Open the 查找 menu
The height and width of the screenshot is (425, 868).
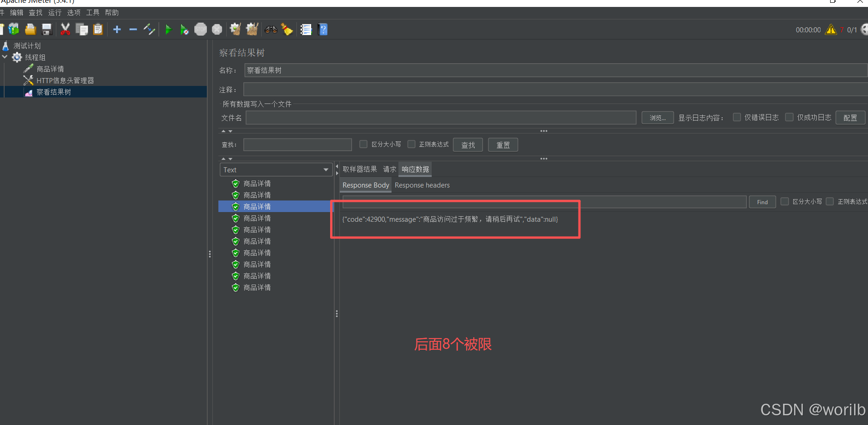point(36,12)
